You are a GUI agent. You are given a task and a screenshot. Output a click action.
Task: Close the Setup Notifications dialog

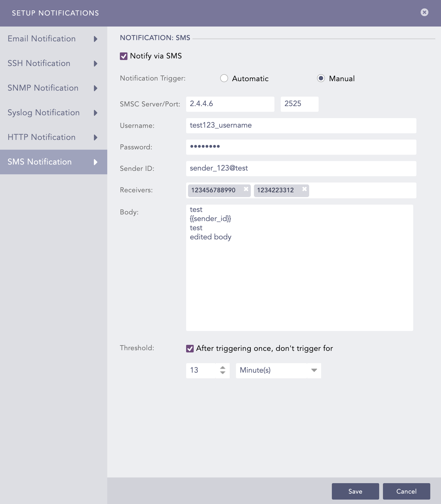point(424,12)
